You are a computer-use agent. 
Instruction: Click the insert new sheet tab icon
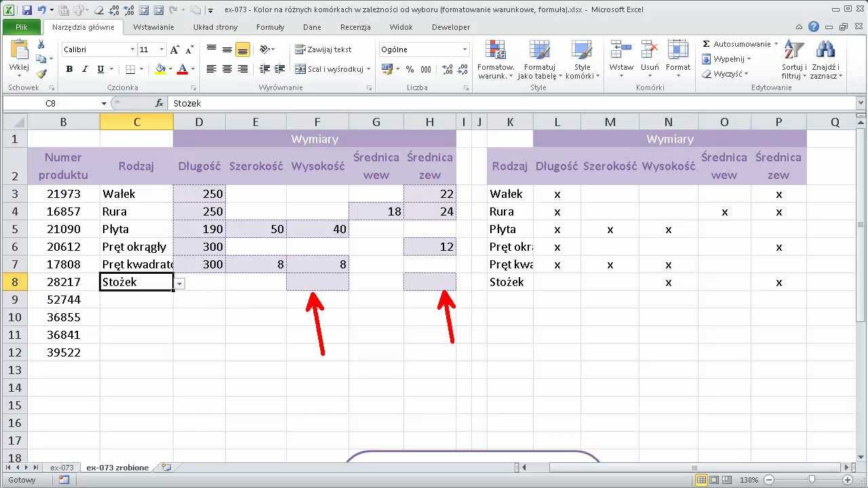[x=165, y=468]
